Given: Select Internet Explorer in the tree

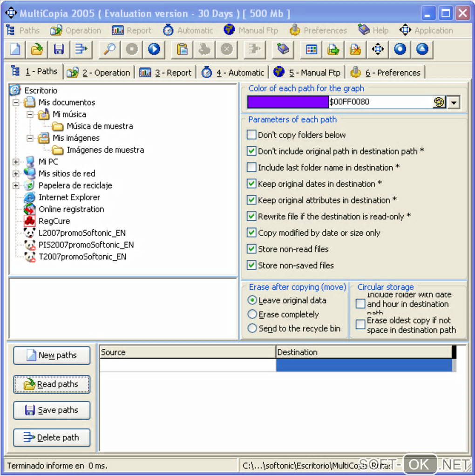Looking at the screenshot, I should pos(69,197).
